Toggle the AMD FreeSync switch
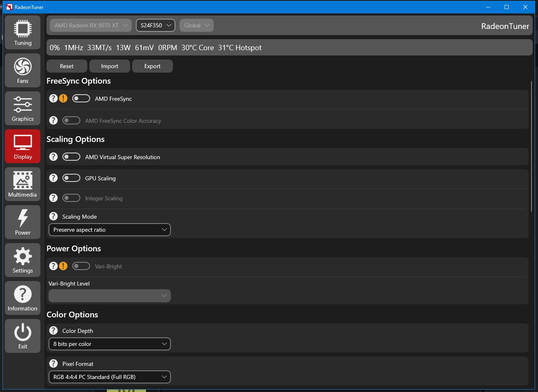The width and height of the screenshot is (538, 392). (81, 98)
